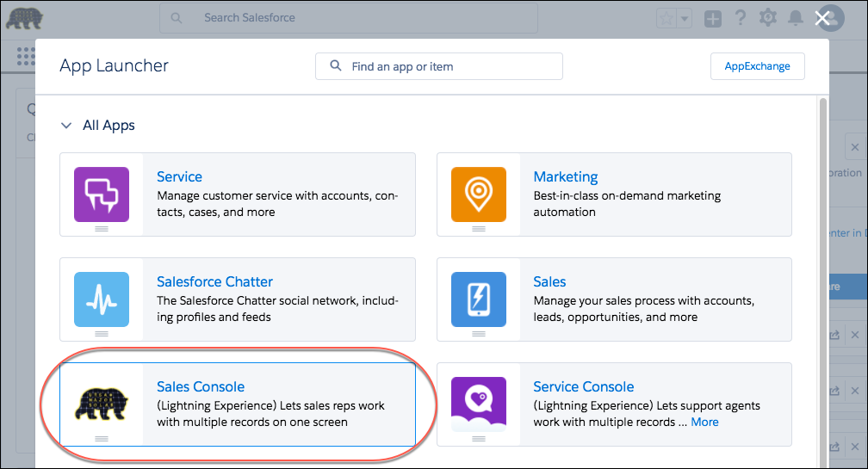This screenshot has width=868, height=469.
Task: Open the Sales Console bear icon
Action: click(x=102, y=404)
